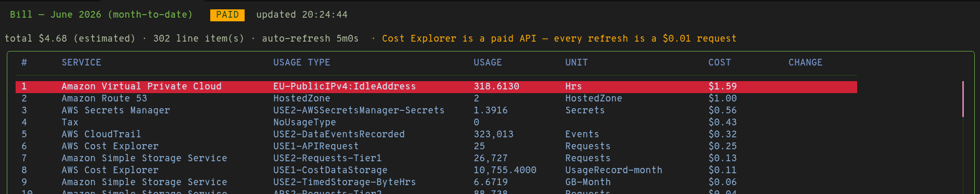Viewport: 980px width, 194px height.
Task: Click USE2-TimedStorage-ByteHrs usage type
Action: (345, 182)
